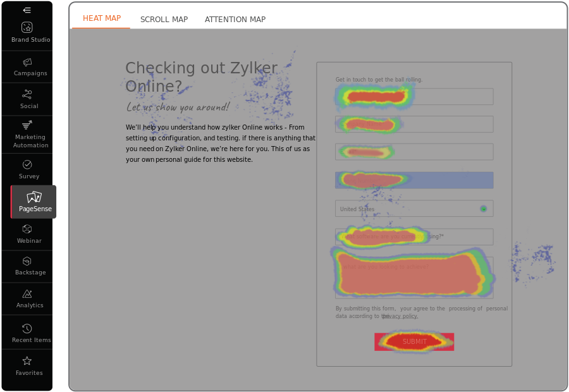The image size is (569, 392).
Task: Click the first form input field
Action: pos(414,97)
